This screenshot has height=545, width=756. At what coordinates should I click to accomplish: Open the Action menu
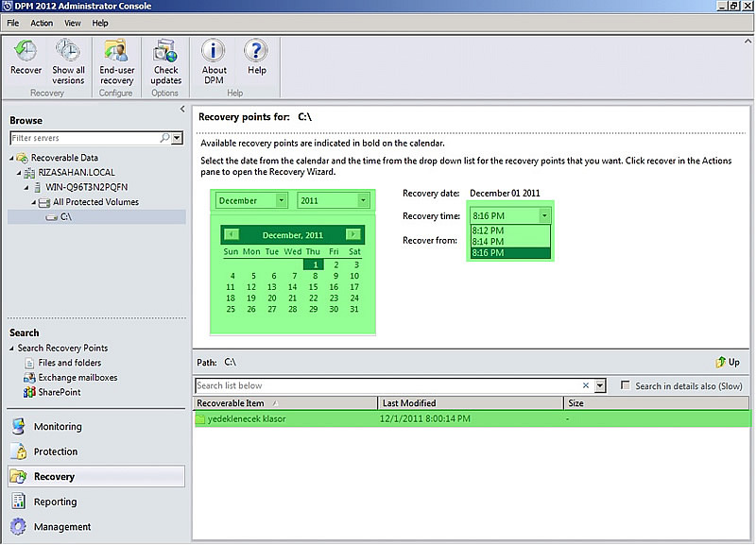(41, 23)
